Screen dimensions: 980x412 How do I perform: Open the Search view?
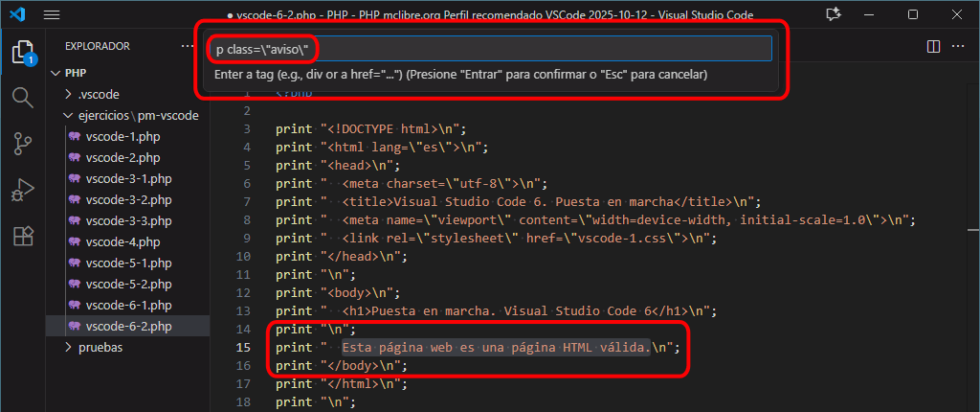(x=22, y=98)
